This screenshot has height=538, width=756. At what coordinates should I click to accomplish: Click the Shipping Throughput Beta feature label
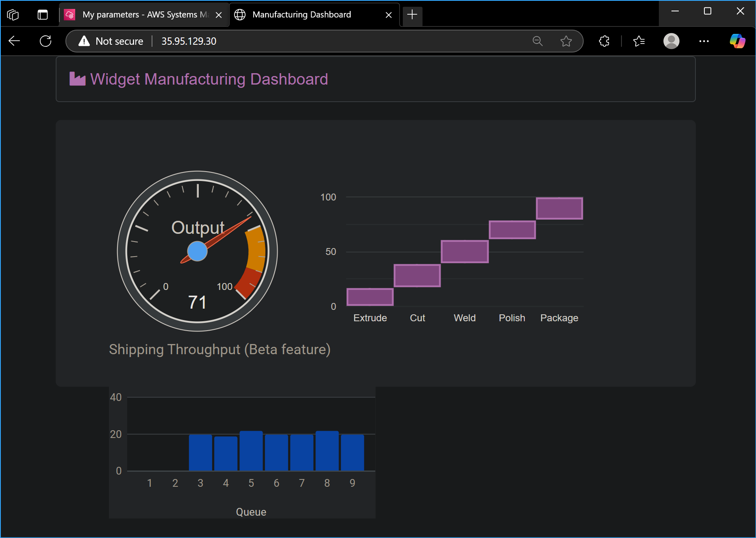pos(219,349)
